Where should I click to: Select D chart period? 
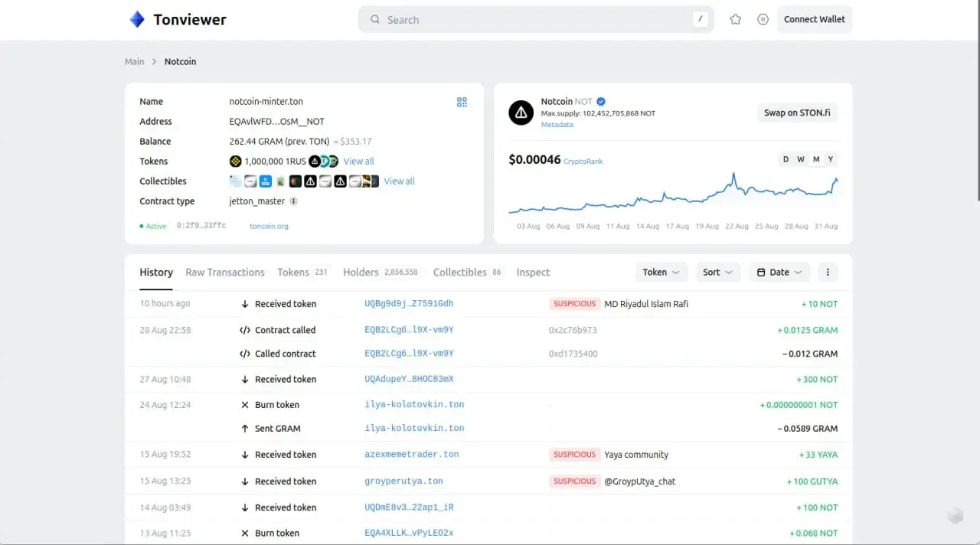(786, 159)
